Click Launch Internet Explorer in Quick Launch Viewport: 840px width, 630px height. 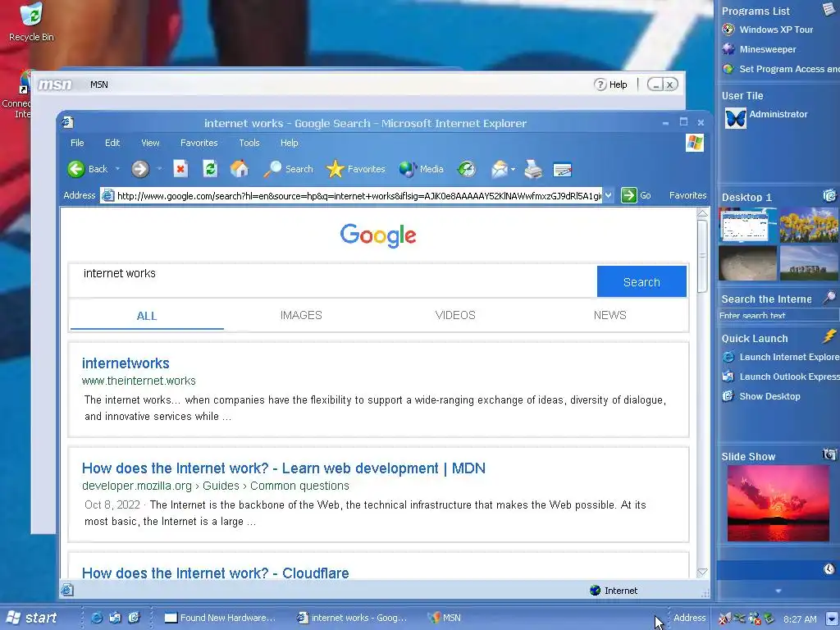click(780, 357)
